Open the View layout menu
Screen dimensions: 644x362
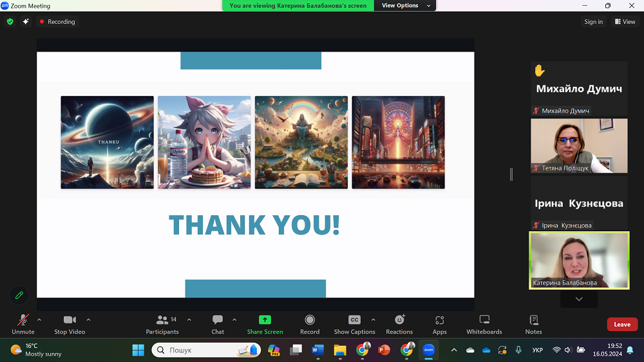coord(625,22)
